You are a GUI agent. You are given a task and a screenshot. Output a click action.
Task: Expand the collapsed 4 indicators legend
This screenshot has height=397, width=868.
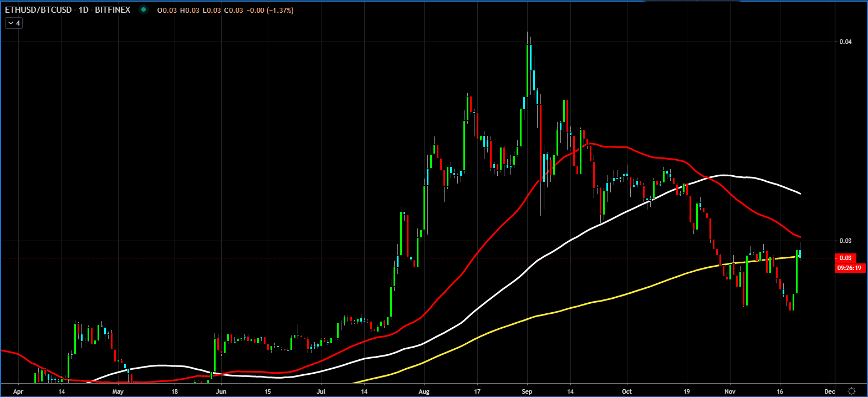click(x=14, y=23)
